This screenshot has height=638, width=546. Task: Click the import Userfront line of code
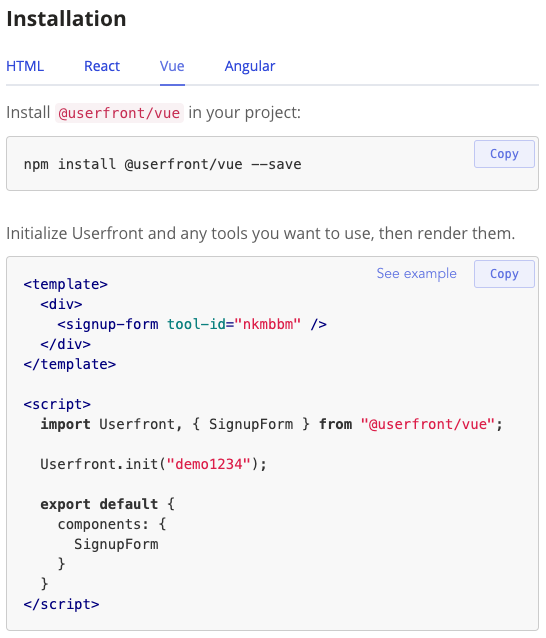pos(271,424)
